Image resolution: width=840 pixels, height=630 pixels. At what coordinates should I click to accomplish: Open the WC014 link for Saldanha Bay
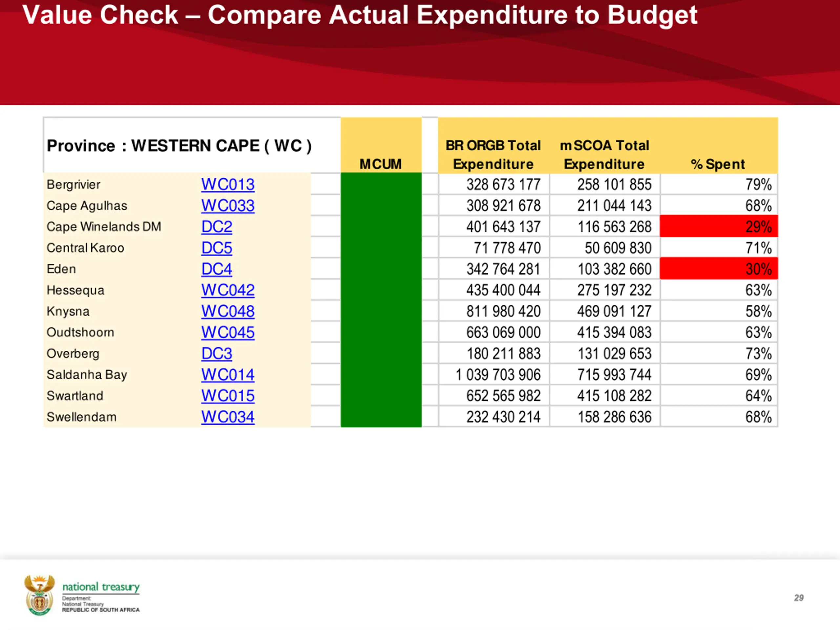pyautogui.click(x=228, y=375)
